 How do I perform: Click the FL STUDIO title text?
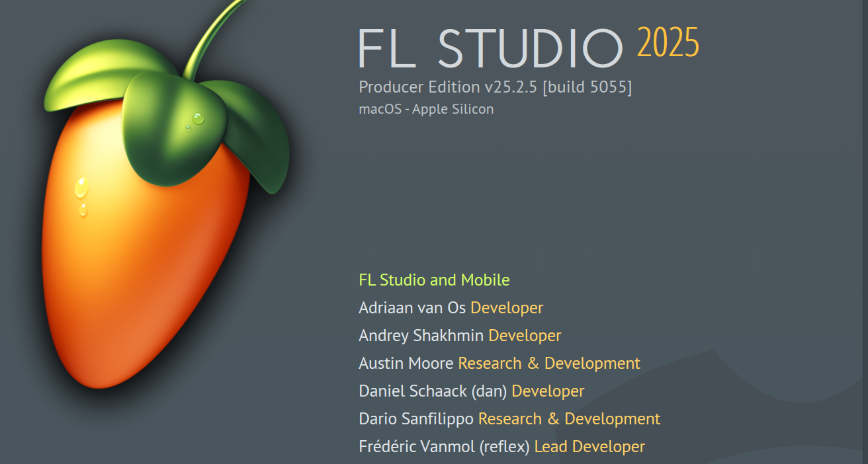tap(490, 49)
